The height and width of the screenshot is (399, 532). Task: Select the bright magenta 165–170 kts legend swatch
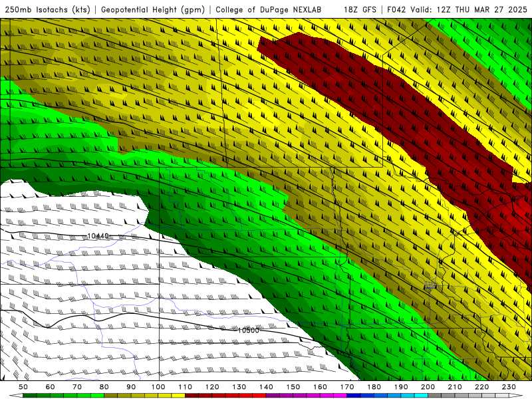pos(340,395)
